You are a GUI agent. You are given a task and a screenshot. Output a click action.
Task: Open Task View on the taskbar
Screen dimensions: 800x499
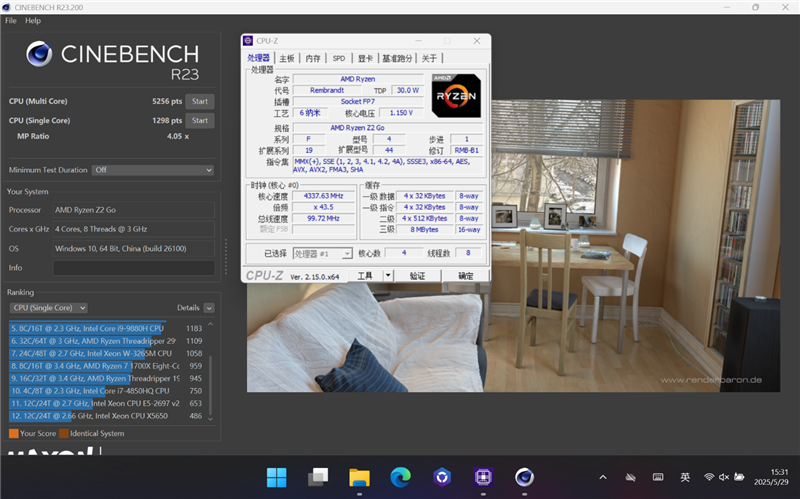(x=318, y=478)
